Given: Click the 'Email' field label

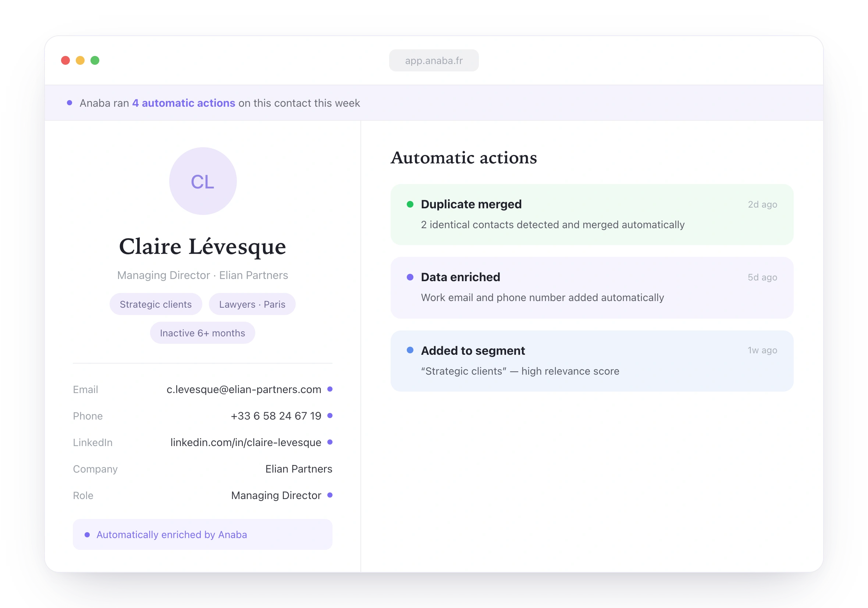Looking at the screenshot, I should [x=85, y=389].
